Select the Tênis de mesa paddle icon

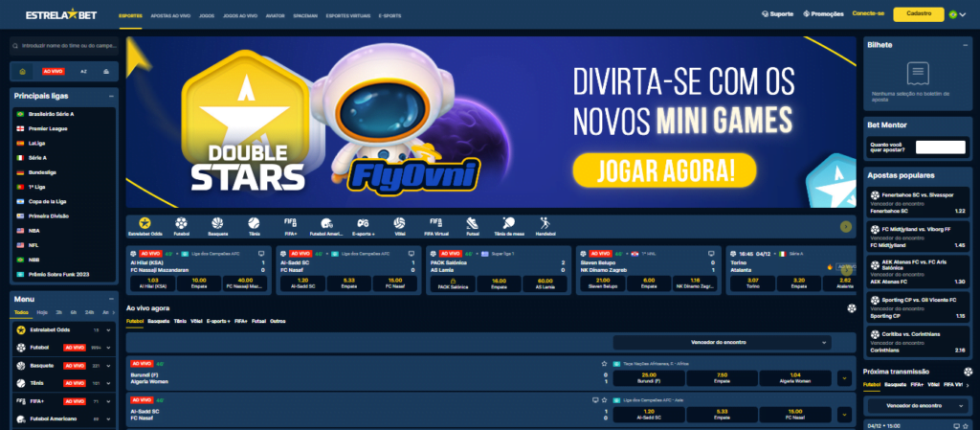pyautogui.click(x=509, y=223)
